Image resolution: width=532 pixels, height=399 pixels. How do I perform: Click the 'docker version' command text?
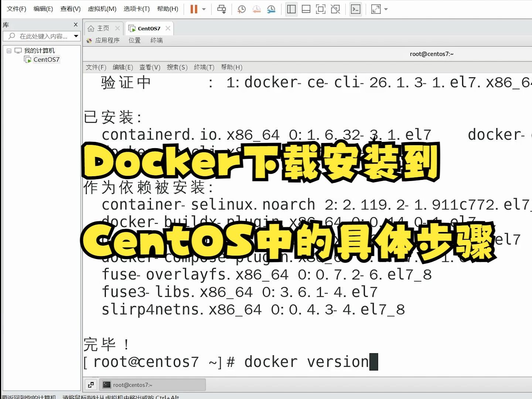coord(307,362)
